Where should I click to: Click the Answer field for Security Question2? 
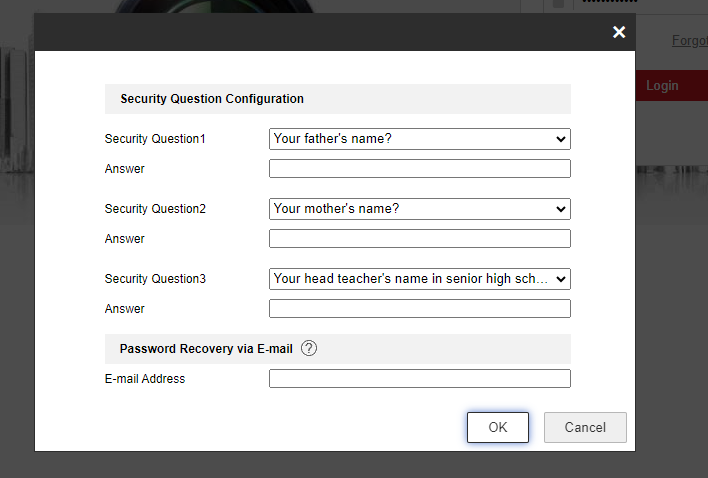[x=419, y=239]
